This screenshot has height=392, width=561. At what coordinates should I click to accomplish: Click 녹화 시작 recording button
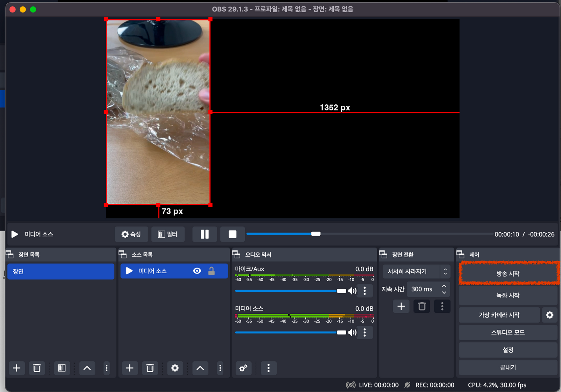click(508, 295)
